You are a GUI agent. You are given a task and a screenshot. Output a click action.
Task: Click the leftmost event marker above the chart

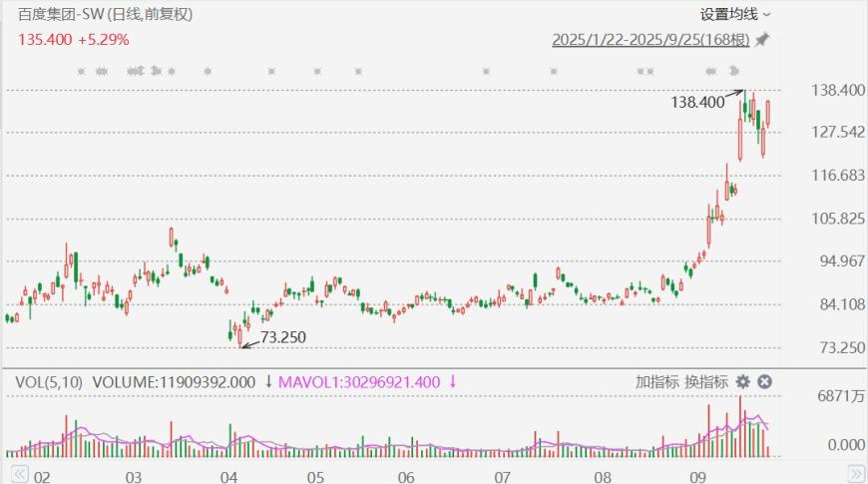pyautogui.click(x=83, y=71)
